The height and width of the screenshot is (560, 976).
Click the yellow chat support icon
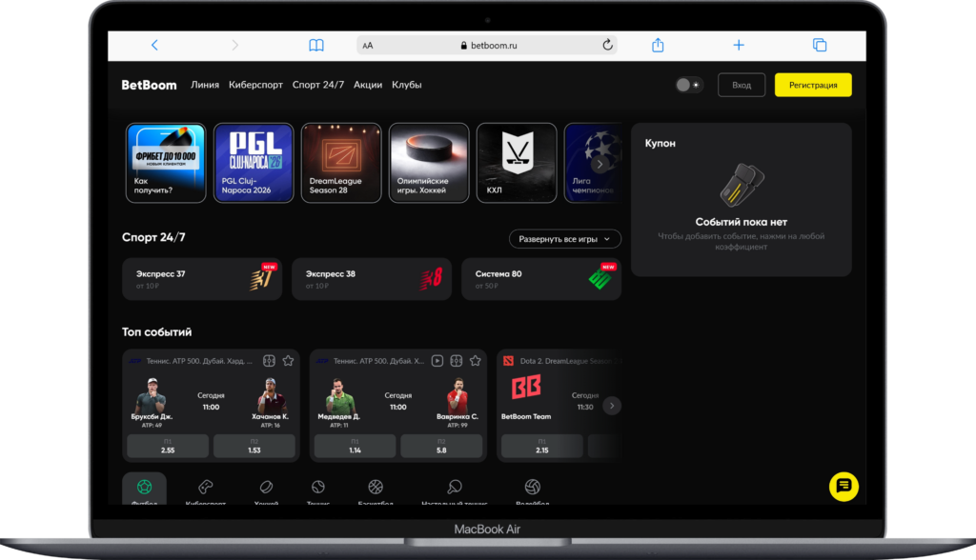pyautogui.click(x=843, y=487)
